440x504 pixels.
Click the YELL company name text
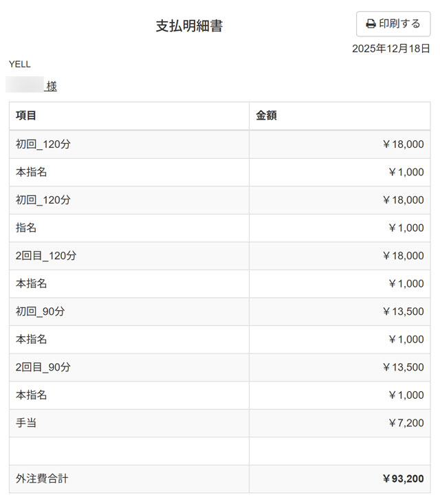(x=20, y=64)
